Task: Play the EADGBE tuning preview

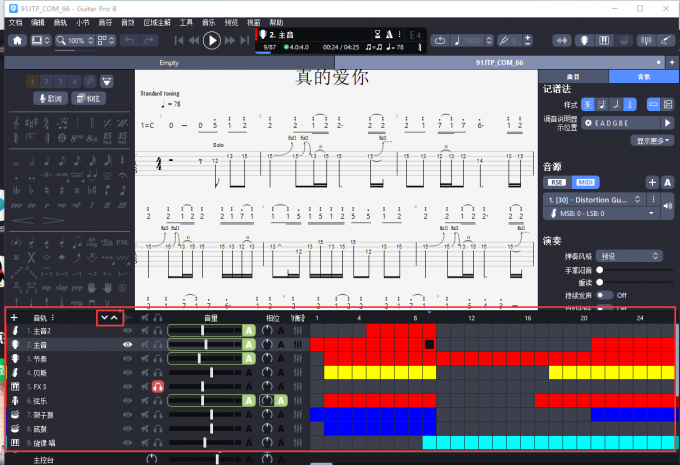Action: (x=668, y=123)
